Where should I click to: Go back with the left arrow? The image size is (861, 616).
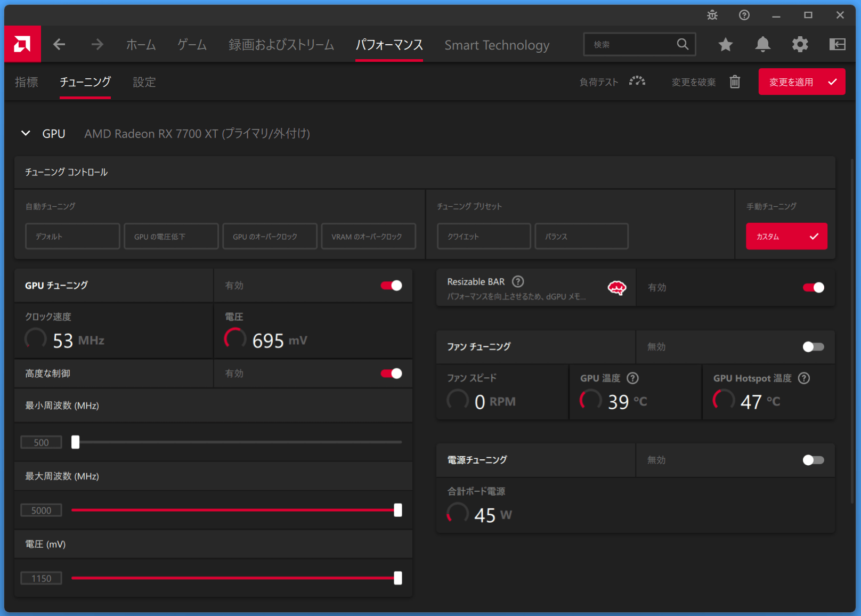(x=59, y=45)
